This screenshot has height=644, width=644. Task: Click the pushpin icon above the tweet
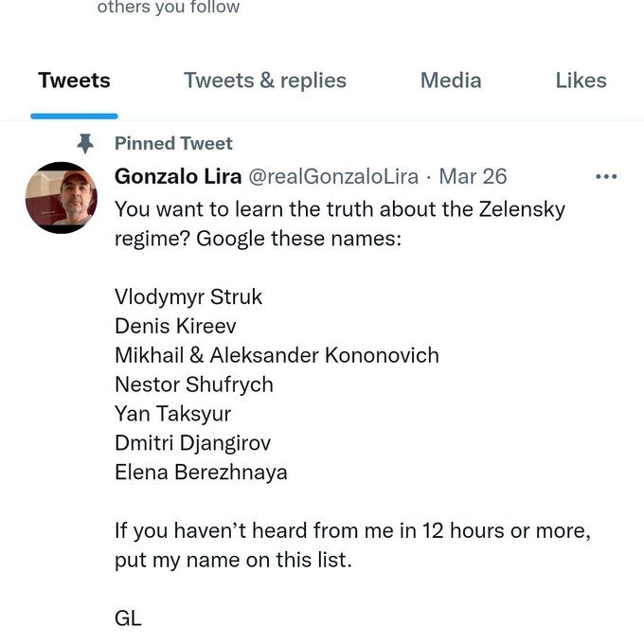[x=85, y=144]
